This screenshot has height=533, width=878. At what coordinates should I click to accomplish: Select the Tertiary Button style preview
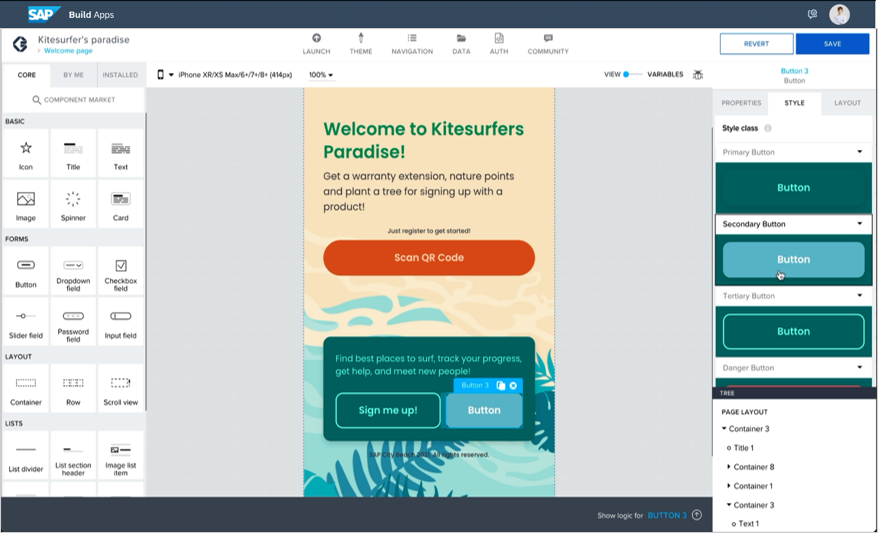click(x=793, y=331)
